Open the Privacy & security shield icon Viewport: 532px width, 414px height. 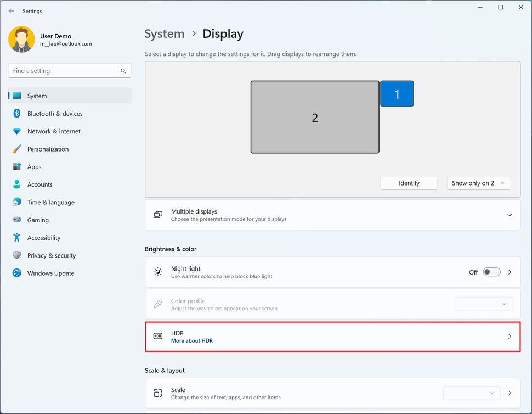click(16, 255)
